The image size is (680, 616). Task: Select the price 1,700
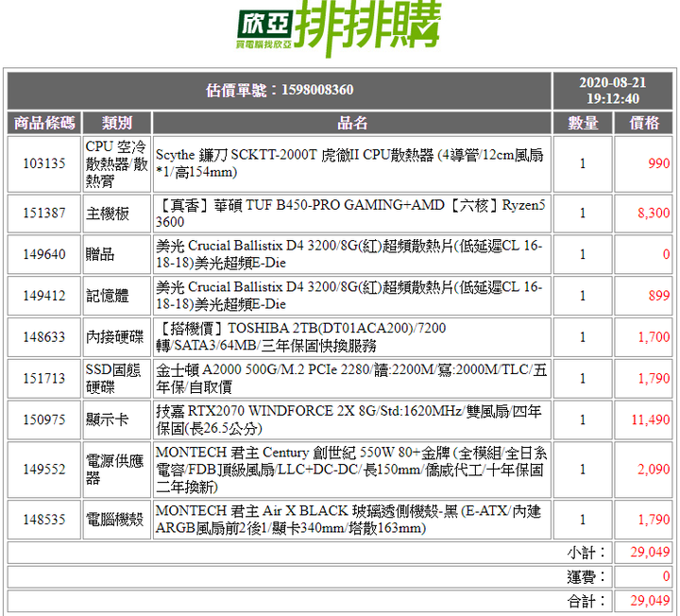[x=643, y=337]
